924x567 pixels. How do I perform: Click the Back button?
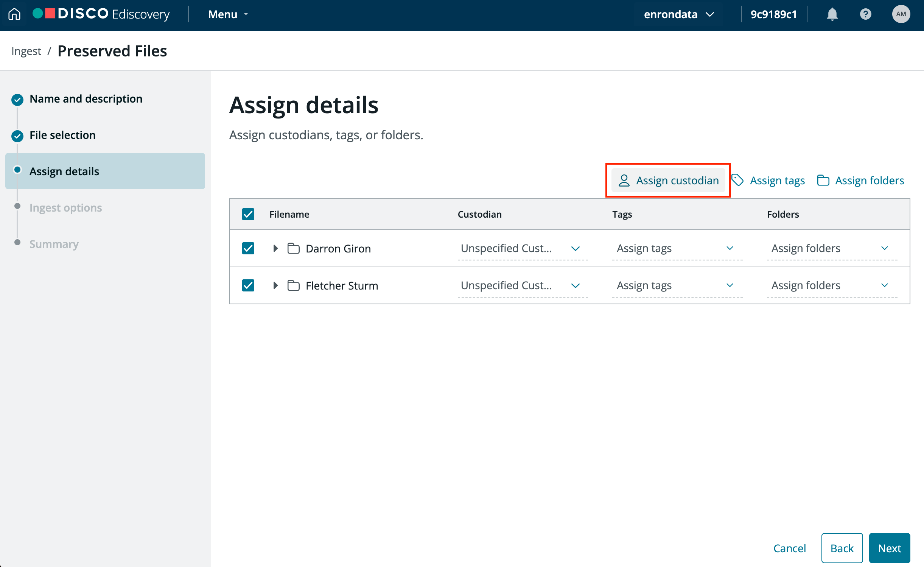(x=842, y=548)
